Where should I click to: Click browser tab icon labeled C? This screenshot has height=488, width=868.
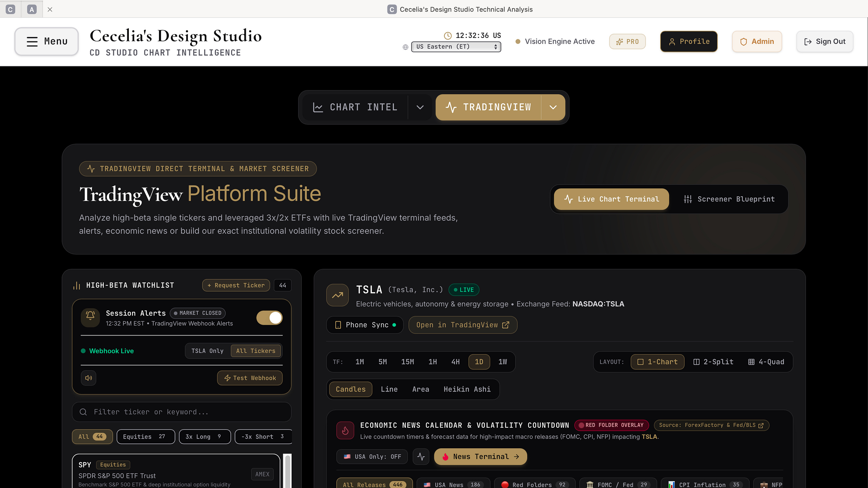11,9
